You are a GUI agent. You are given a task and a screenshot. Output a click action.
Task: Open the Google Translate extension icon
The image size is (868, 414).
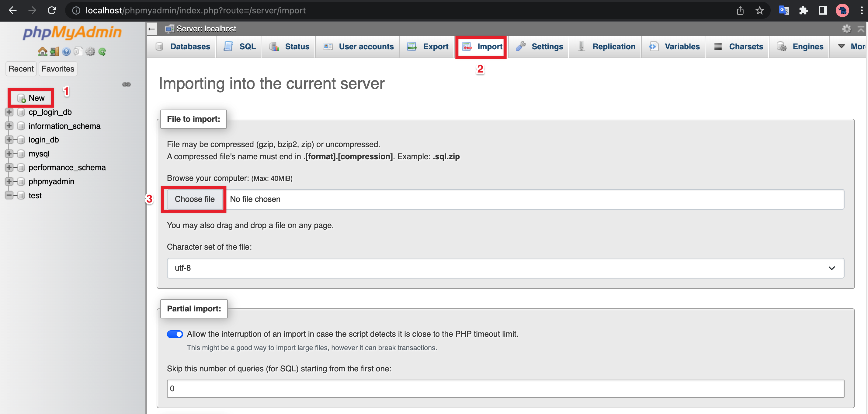(784, 10)
